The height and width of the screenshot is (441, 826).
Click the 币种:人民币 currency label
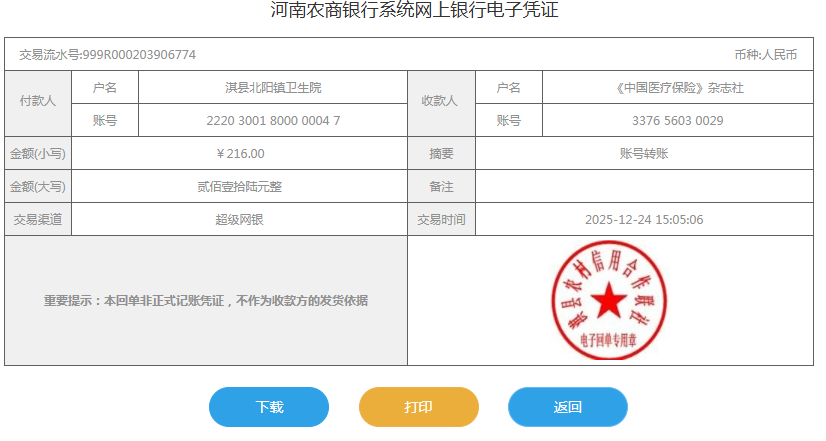pos(764,54)
